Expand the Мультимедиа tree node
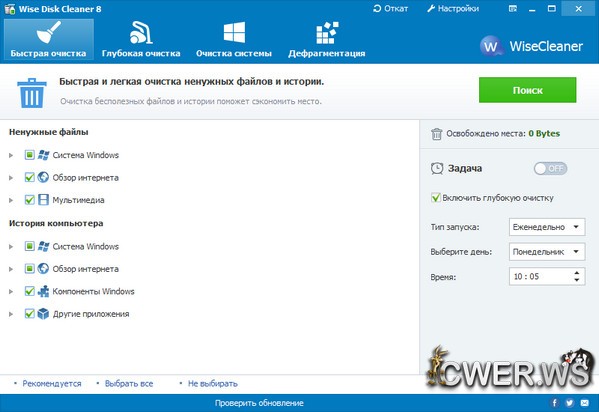 pos(11,200)
